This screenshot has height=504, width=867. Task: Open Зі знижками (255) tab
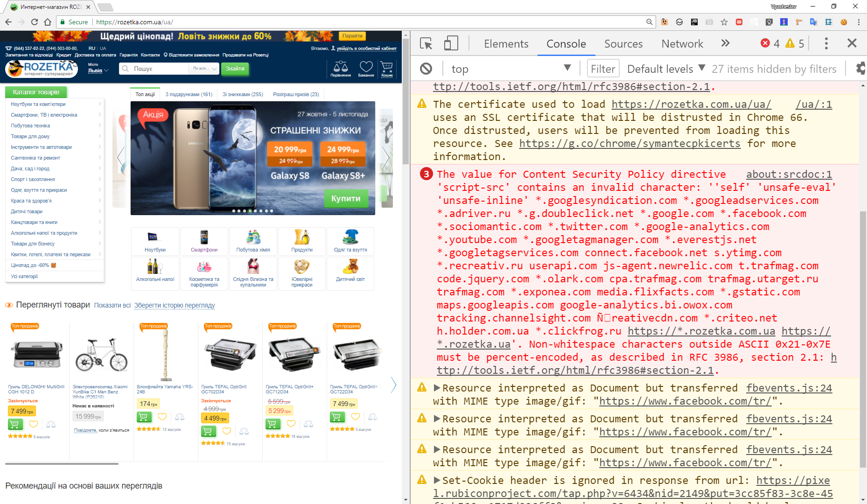tap(243, 94)
